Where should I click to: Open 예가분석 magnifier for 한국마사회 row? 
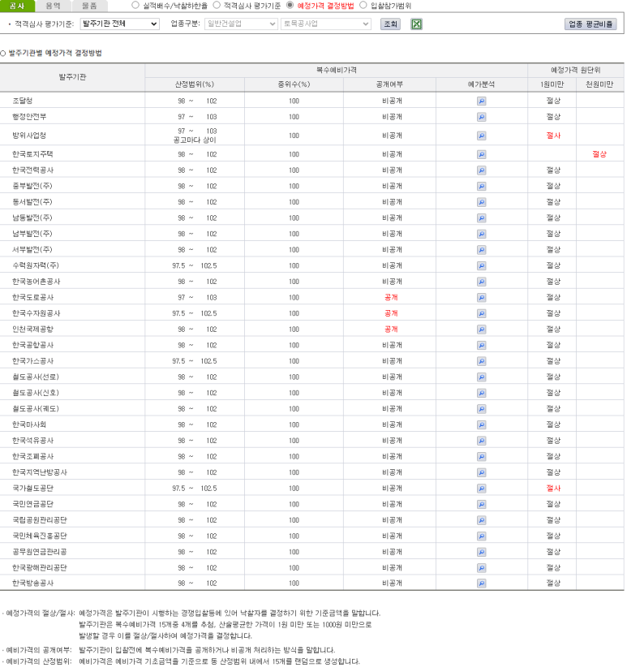pyautogui.click(x=481, y=424)
